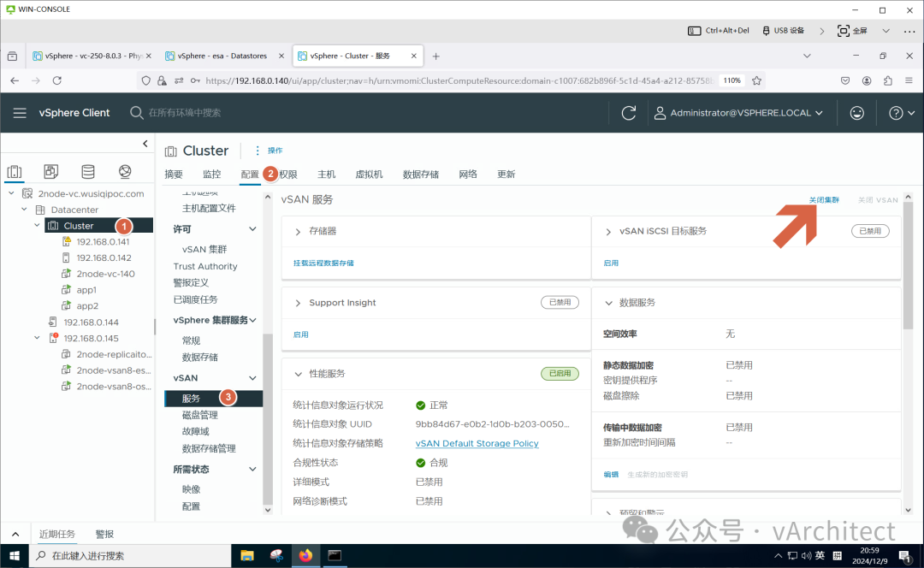Collapse the performance service (性能服务) card
The width and height of the screenshot is (924, 568).
pos(298,374)
